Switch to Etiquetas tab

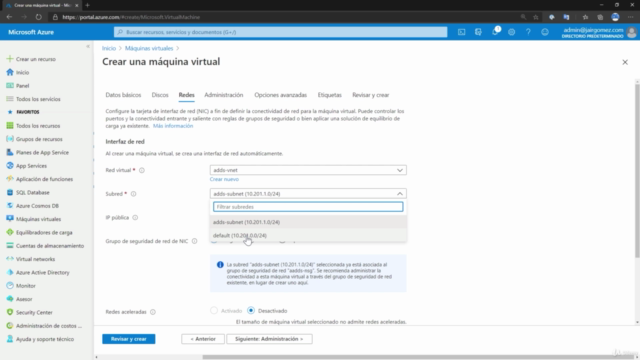tap(329, 95)
